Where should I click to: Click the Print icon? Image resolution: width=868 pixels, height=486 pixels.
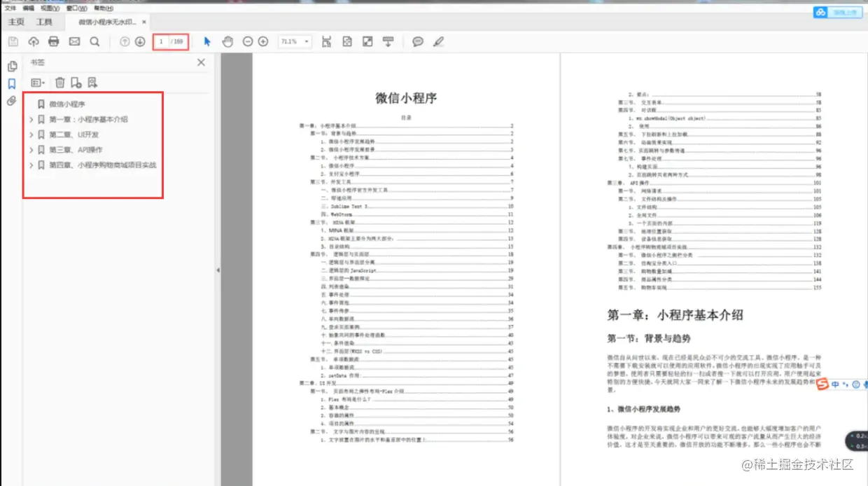coord(55,41)
